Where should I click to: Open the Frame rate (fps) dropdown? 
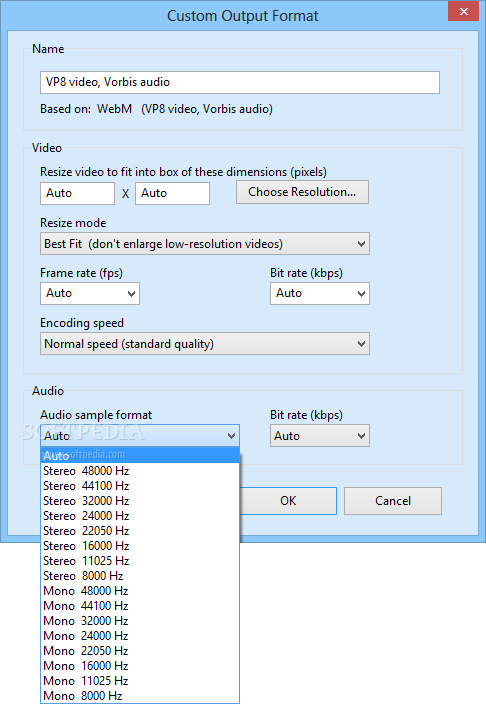tap(90, 293)
